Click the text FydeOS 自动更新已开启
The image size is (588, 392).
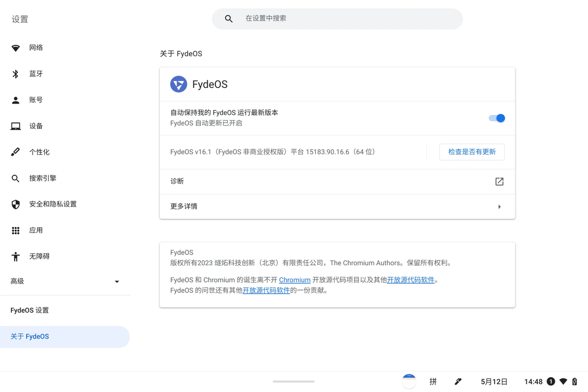pos(206,123)
